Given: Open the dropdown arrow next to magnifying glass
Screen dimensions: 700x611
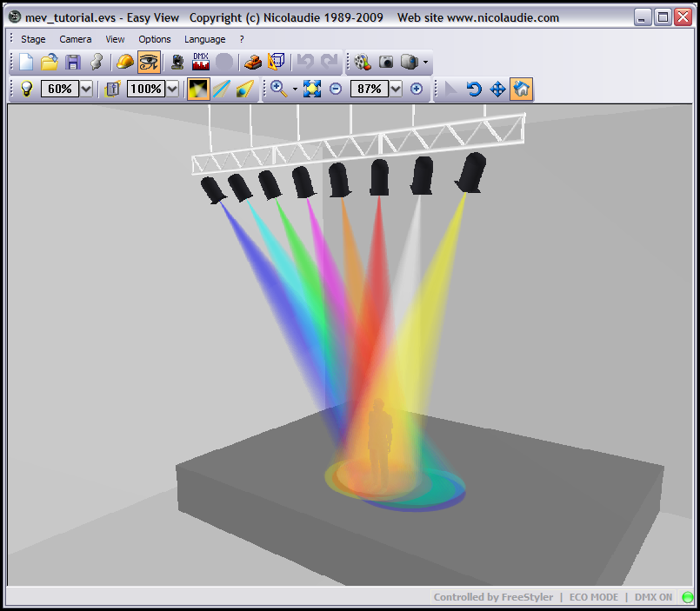Looking at the screenshot, I should pos(295,90).
